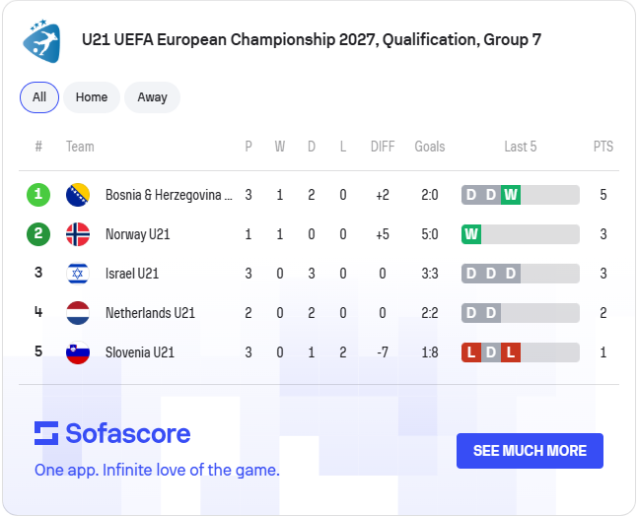
Task: Click the green W badge for Norway
Action: point(471,235)
